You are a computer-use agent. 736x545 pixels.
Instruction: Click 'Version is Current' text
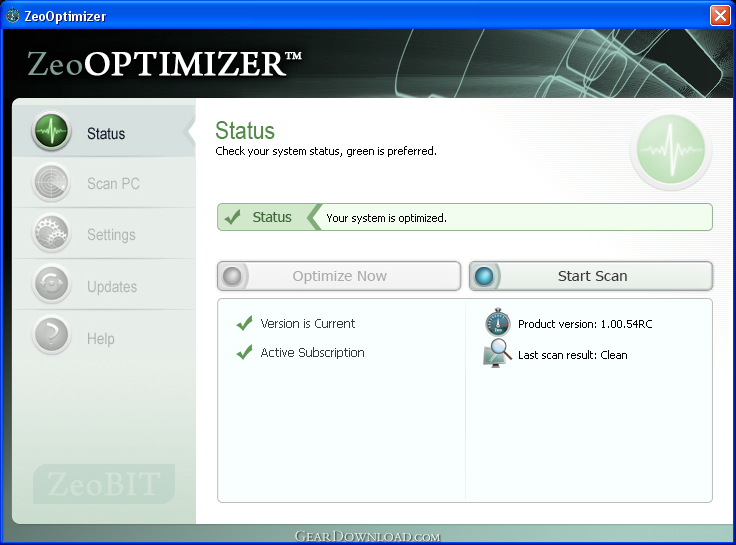tap(308, 323)
